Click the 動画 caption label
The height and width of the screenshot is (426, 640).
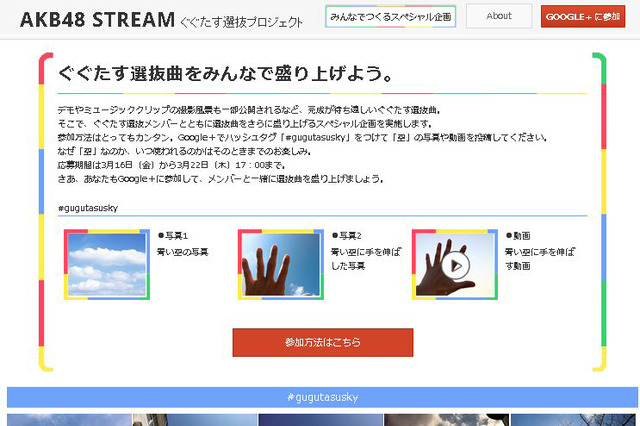pos(518,235)
